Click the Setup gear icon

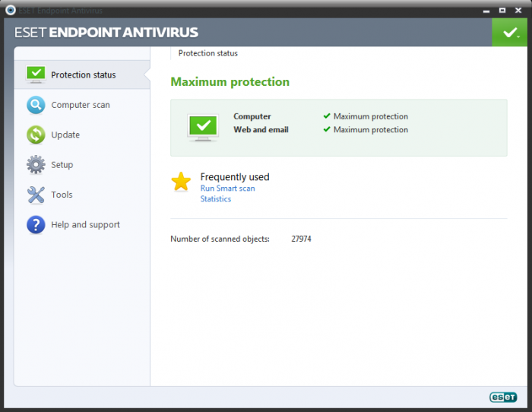point(36,165)
